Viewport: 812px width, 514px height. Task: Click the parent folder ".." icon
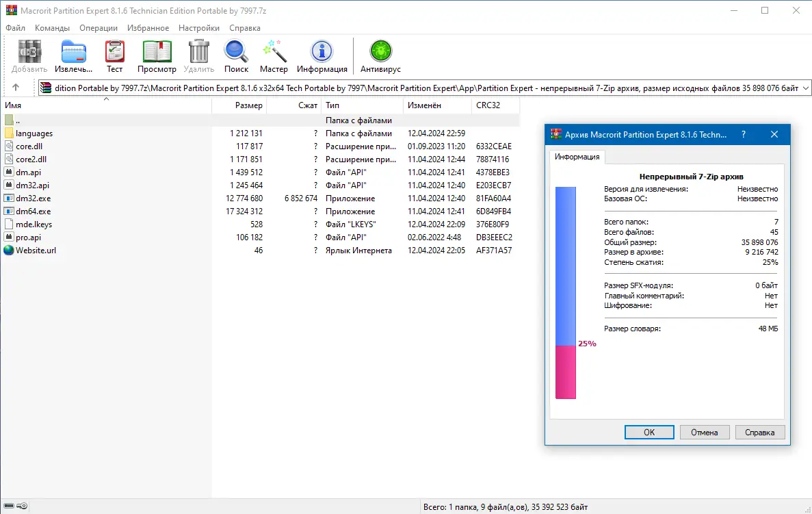click(x=9, y=120)
